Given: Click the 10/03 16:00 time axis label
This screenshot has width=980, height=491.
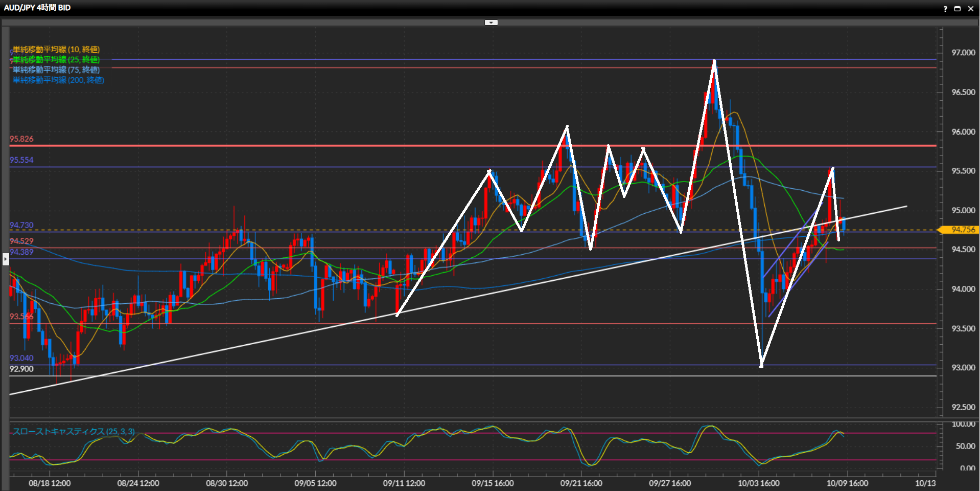Looking at the screenshot, I should (x=758, y=483).
